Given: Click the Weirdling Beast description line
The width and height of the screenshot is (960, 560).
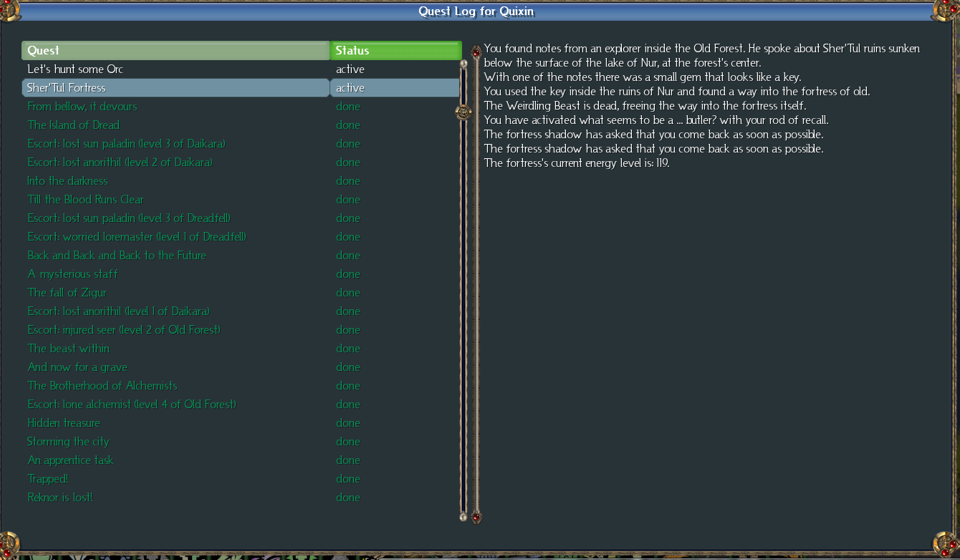Looking at the screenshot, I should [645, 106].
